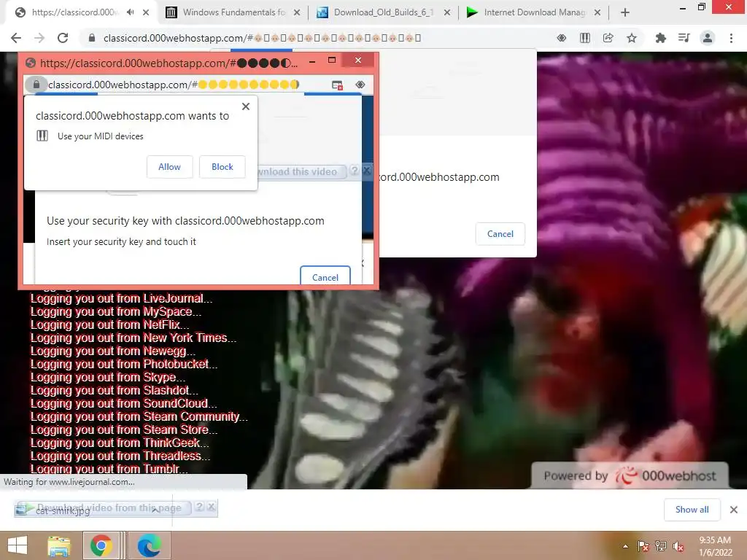Image resolution: width=747 pixels, height=560 pixels.
Task: Select the classicord.000webhostapp tab
Action: (73, 12)
